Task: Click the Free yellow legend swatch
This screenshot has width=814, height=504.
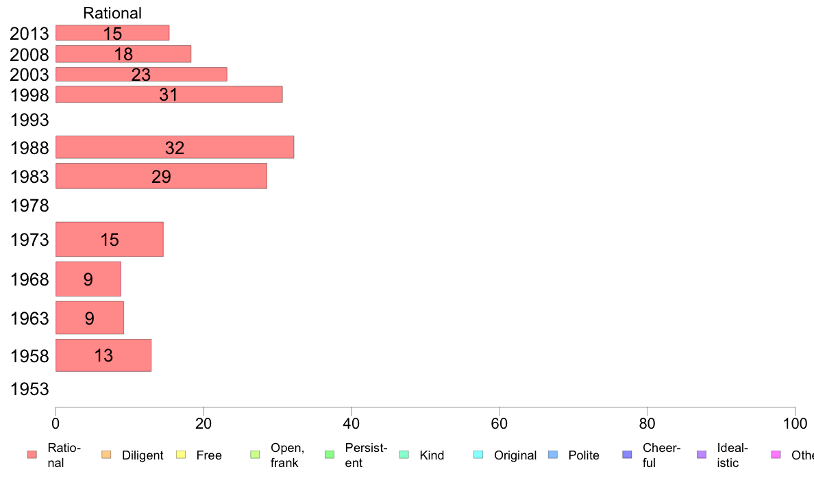Action: click(181, 455)
